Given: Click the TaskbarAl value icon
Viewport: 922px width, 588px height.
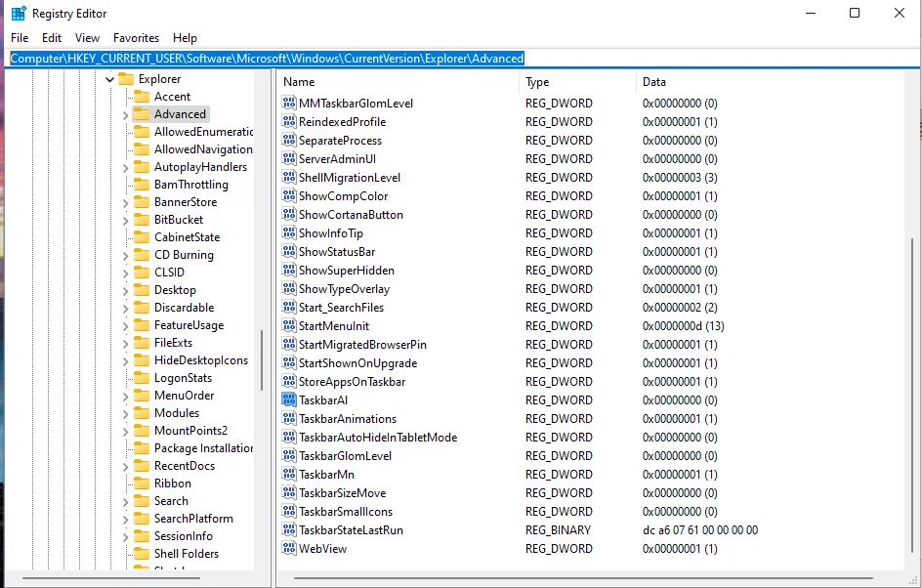Looking at the screenshot, I should point(289,399).
